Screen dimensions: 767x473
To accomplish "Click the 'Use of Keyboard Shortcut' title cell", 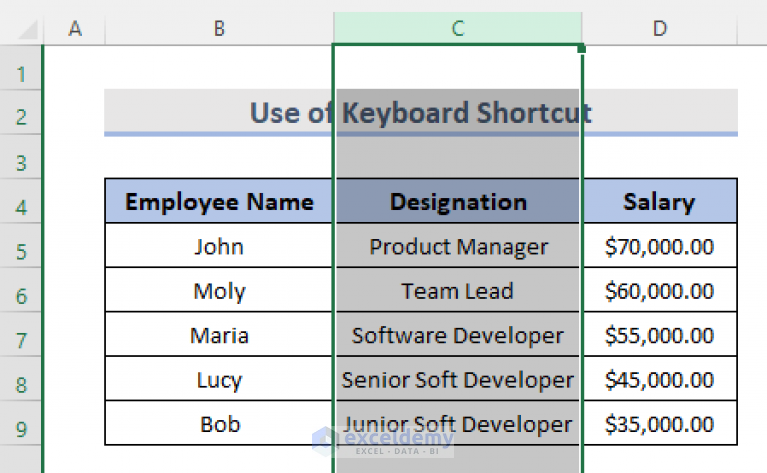I will pos(421,112).
